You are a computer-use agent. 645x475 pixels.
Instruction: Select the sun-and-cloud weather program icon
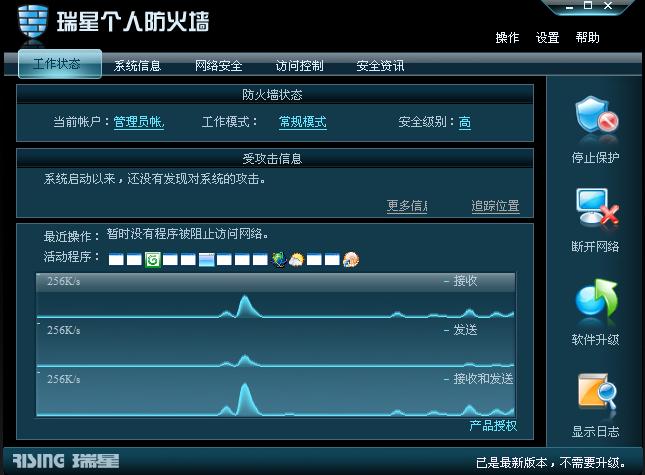297,260
